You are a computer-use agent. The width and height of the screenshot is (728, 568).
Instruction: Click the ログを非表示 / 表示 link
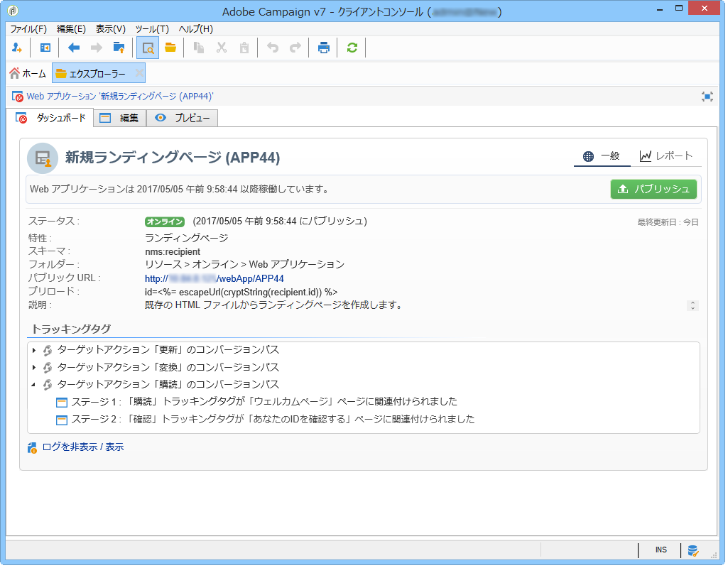[83, 447]
